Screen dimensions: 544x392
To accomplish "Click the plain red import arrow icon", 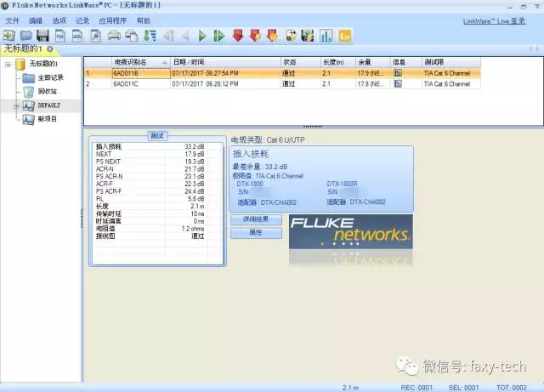I will [238, 36].
